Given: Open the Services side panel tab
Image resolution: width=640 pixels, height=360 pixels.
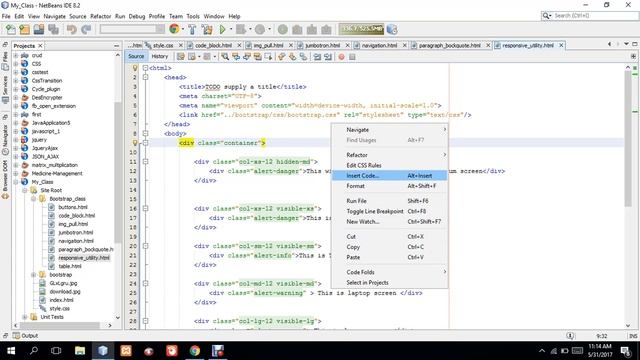Looking at the screenshot, I should click(5, 89).
